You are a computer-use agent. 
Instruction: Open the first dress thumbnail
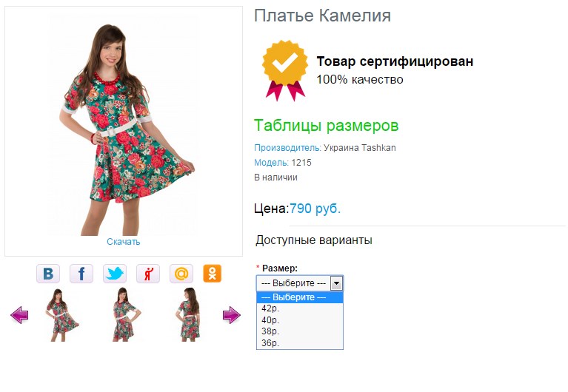(x=62, y=315)
